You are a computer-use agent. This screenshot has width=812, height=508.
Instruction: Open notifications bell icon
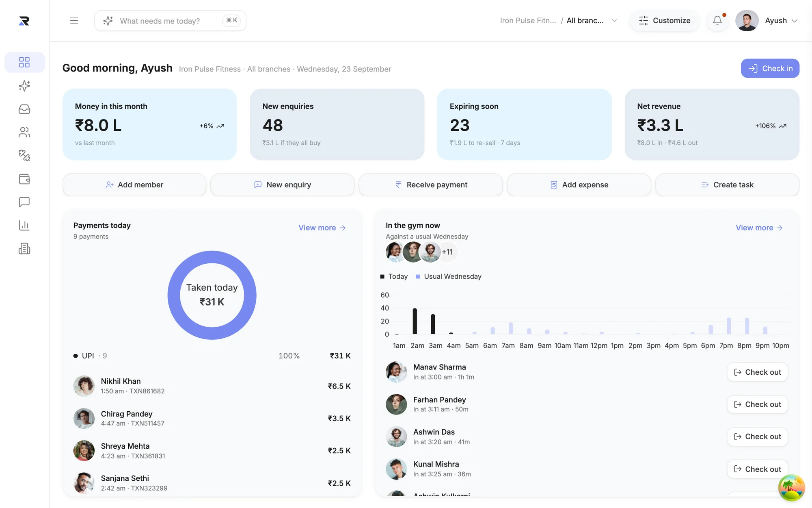[x=717, y=21]
